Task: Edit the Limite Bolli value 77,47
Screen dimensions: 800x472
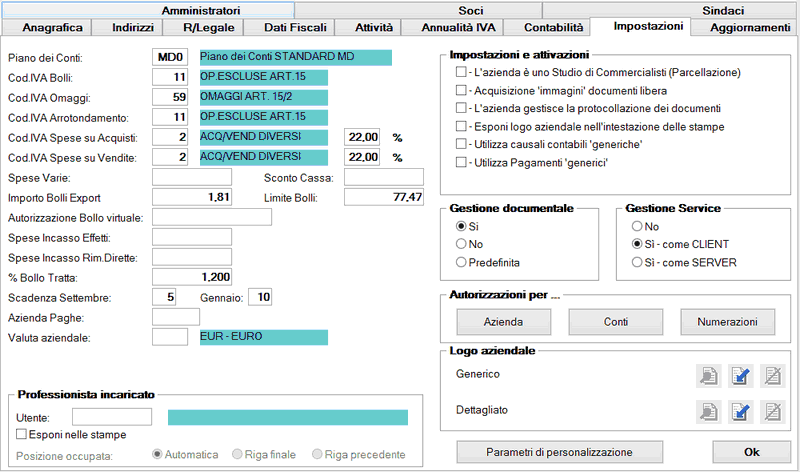Action: tap(384, 197)
